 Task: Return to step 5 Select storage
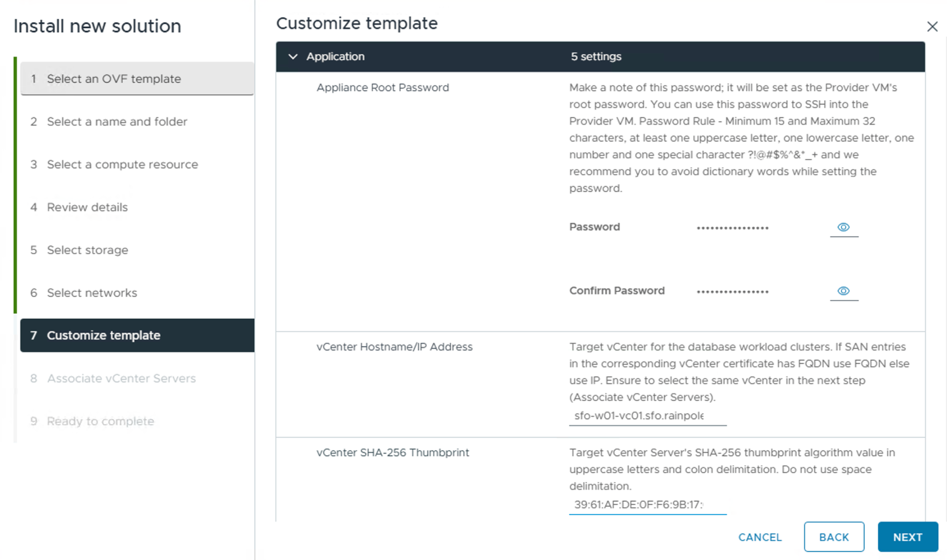87,250
